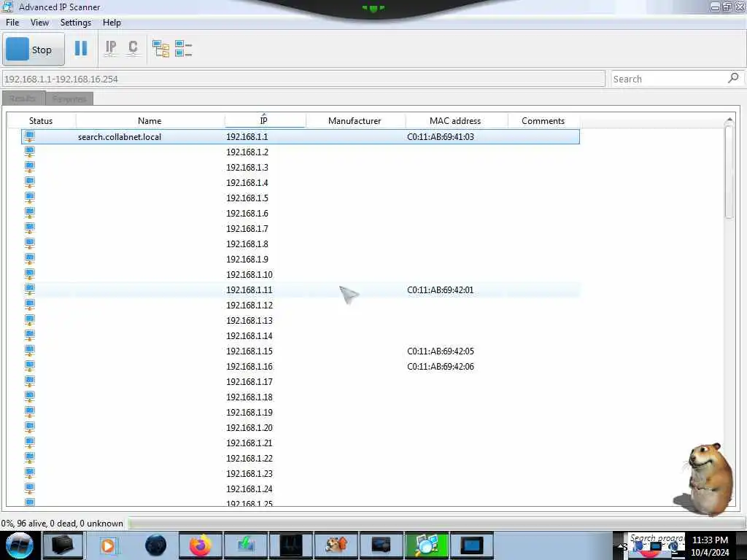Image resolution: width=747 pixels, height=560 pixels.
Task: Click the green Advanced IP Scanner taskbar icon
Action: 427,545
